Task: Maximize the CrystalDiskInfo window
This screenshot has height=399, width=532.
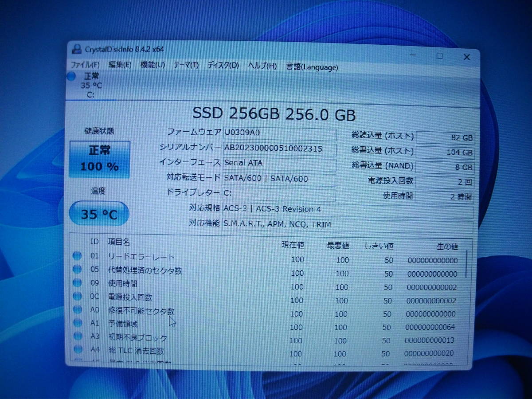Action: (439, 56)
